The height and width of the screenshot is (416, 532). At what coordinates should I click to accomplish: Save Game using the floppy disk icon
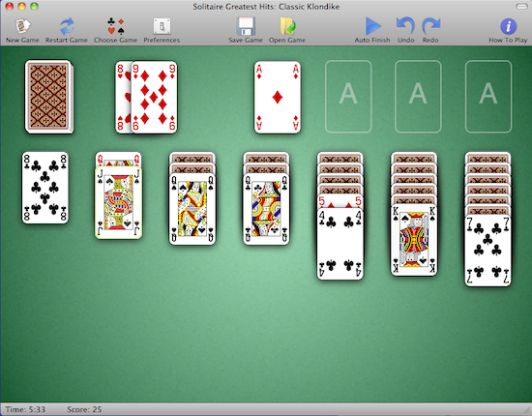[246, 26]
